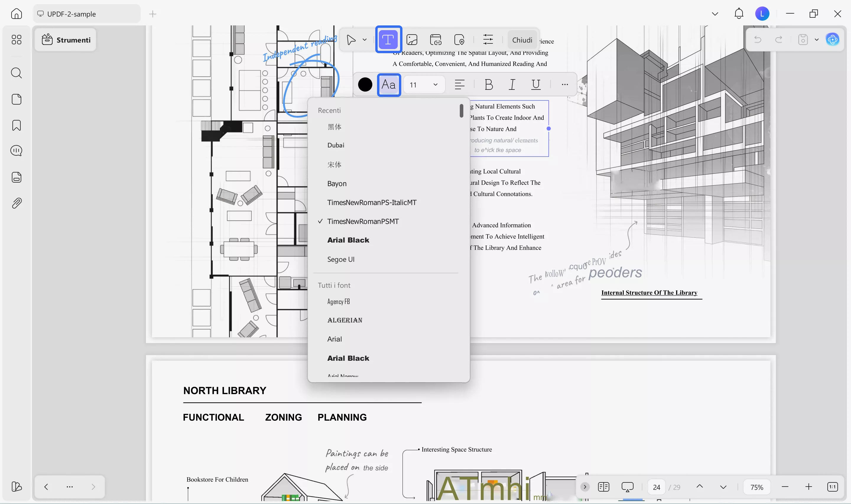851x504 pixels.
Task: Select TimesNewRomanPSMT from the font menu
Action: pos(363,221)
